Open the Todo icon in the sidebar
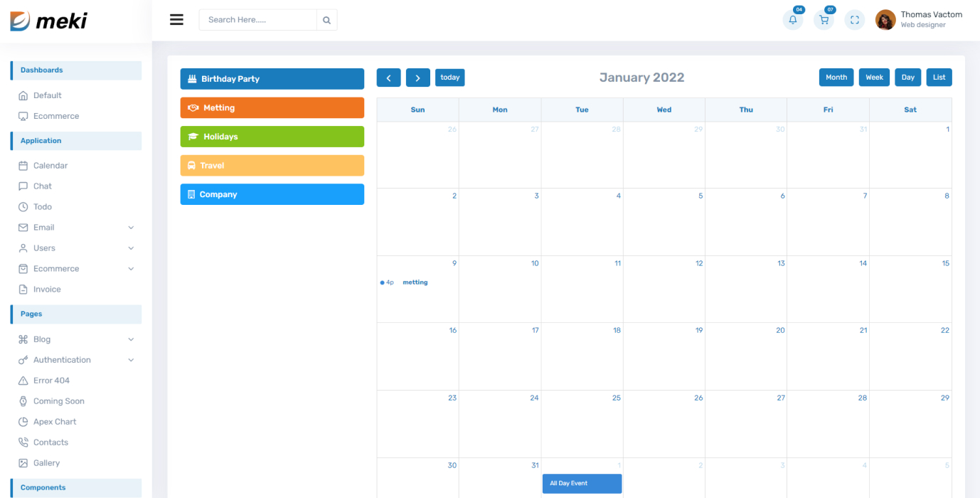Screen dimensions: 980x498 pos(24,206)
